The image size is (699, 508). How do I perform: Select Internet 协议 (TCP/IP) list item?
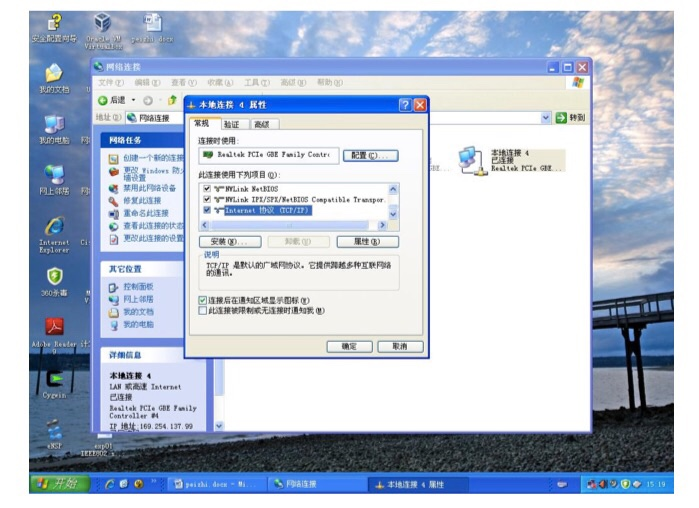point(268,210)
